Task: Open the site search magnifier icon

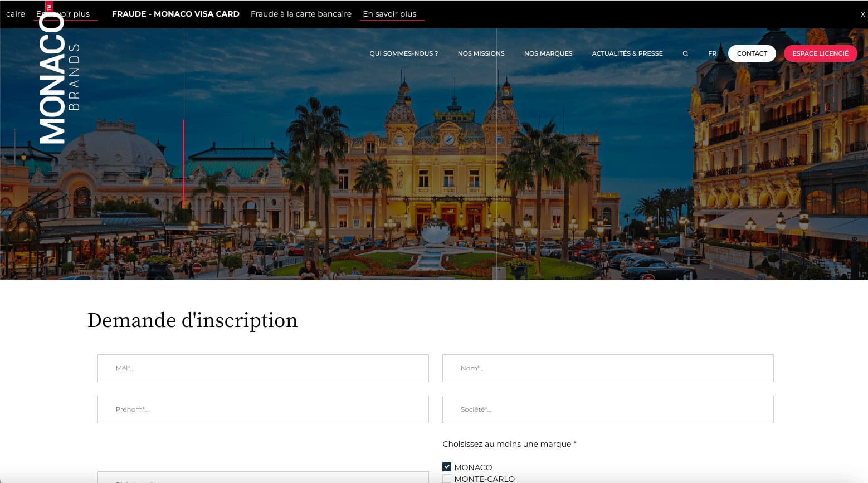Action: click(x=685, y=53)
